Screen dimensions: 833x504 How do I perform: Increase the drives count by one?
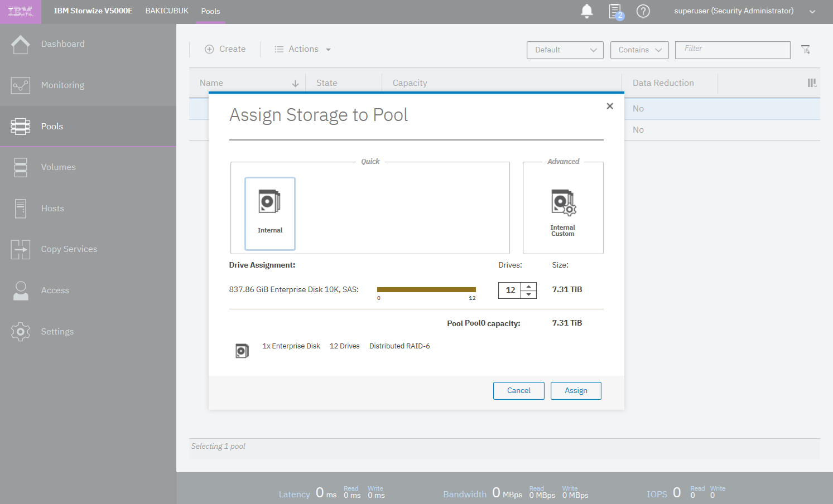coord(528,287)
